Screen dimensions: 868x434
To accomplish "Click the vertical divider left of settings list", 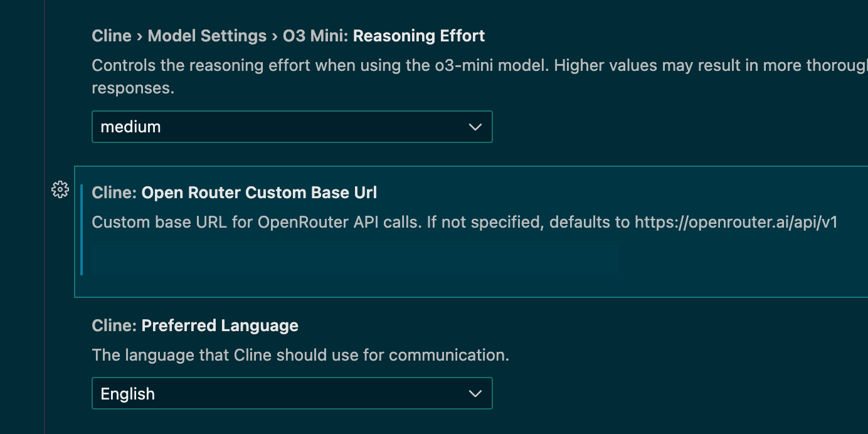I will 45,217.
